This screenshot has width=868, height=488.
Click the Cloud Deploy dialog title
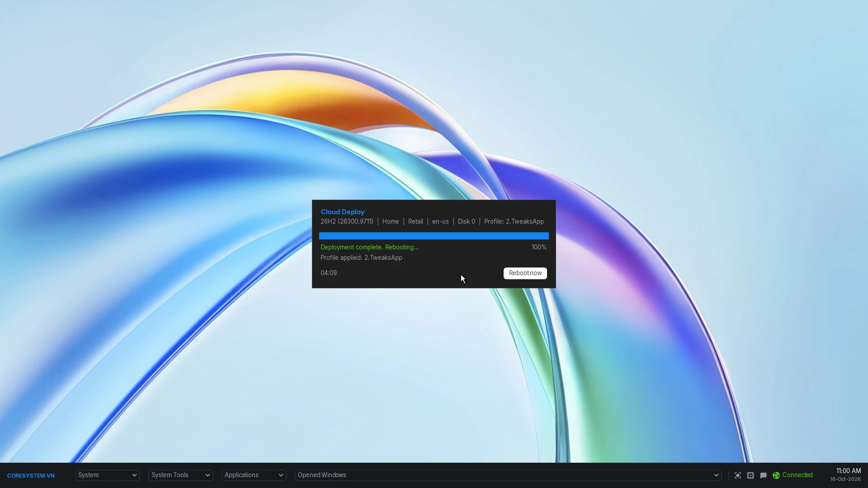(x=343, y=211)
